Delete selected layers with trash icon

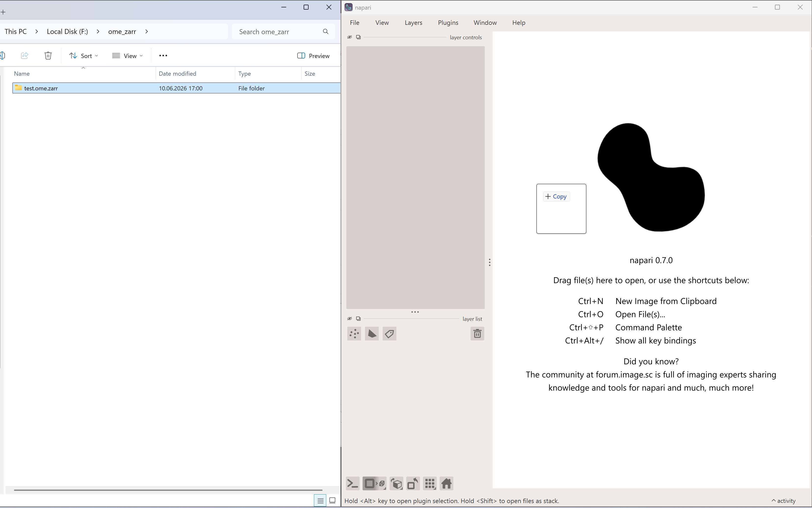click(x=477, y=334)
